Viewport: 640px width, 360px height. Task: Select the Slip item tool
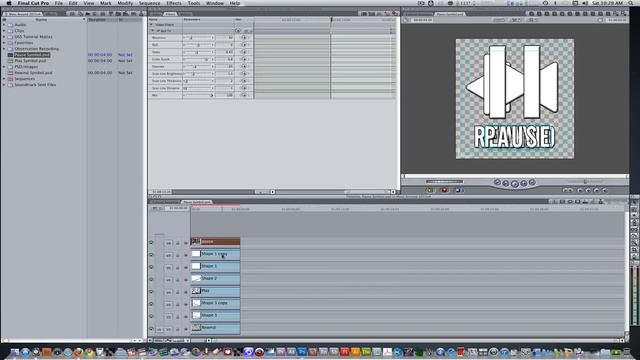point(634,229)
